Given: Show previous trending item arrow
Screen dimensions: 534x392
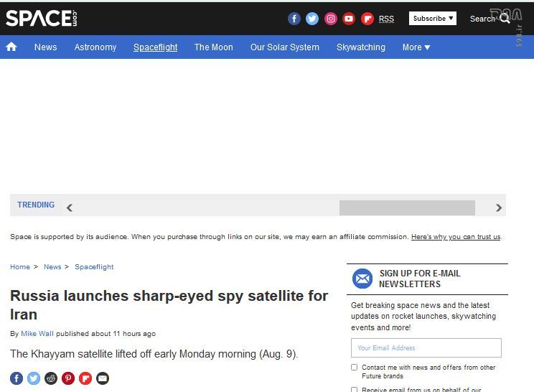Looking at the screenshot, I should (70, 207).
